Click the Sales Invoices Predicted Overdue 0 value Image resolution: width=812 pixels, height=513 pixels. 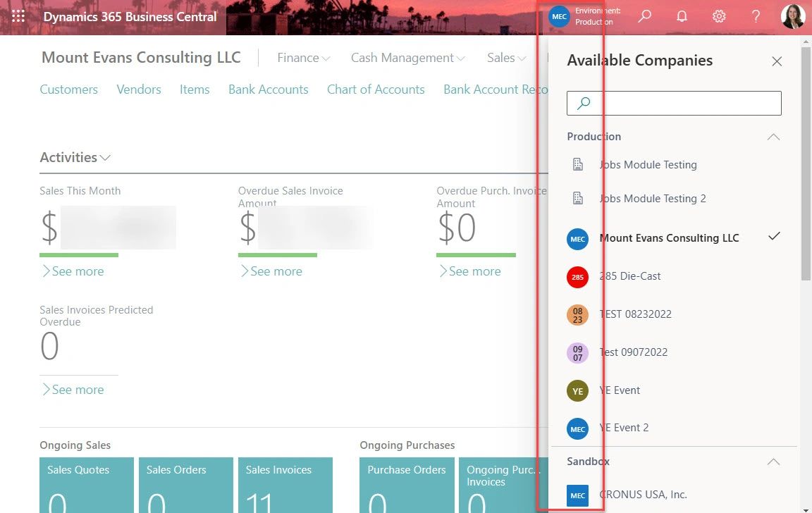tap(50, 346)
